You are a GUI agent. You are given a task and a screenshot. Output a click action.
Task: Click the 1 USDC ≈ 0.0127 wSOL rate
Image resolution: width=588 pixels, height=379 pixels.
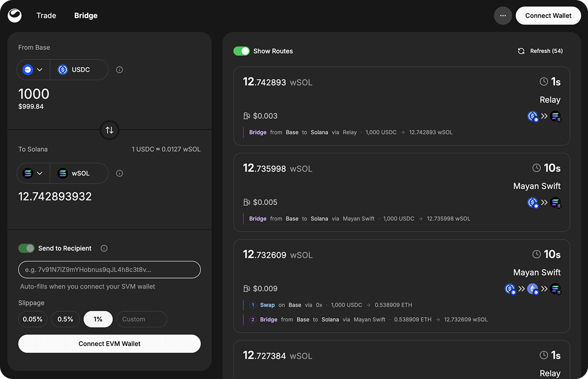pos(166,149)
